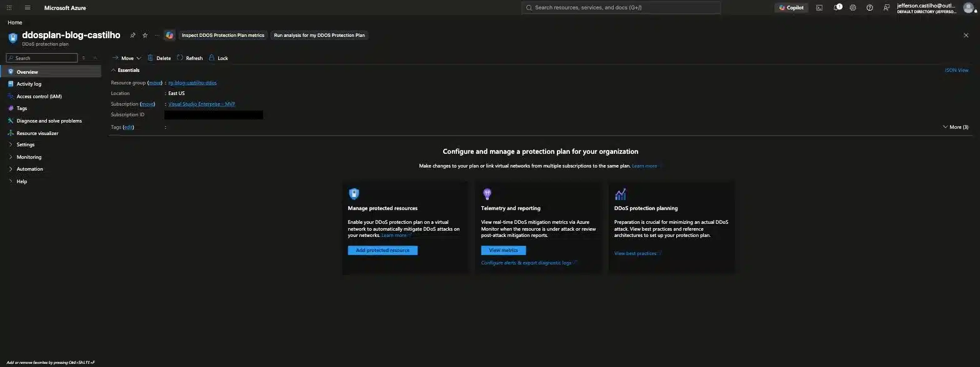The image size is (980, 367).
Task: Open Visual Studio Enterprise – MVP subscription link
Action: [202, 104]
